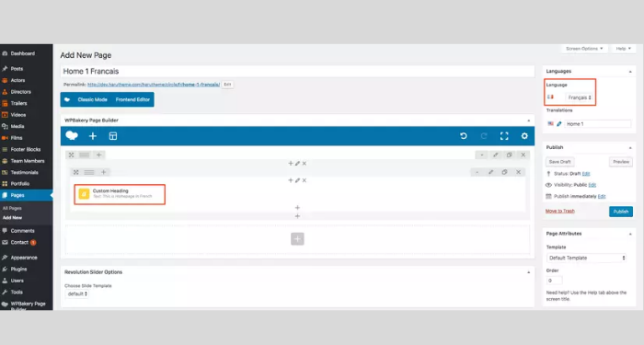Clone the inner row
Screen dimensions: 644x345
(504, 172)
